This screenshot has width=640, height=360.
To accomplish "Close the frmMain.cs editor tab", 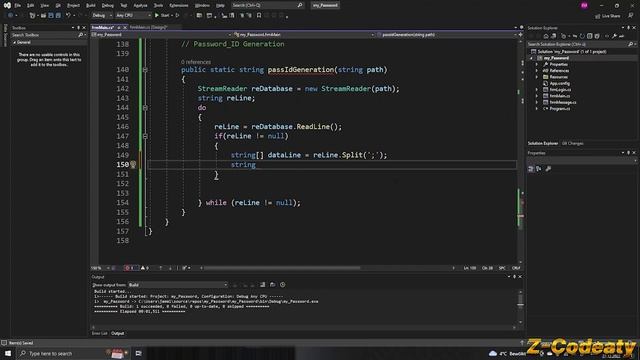I will (x=125, y=27).
